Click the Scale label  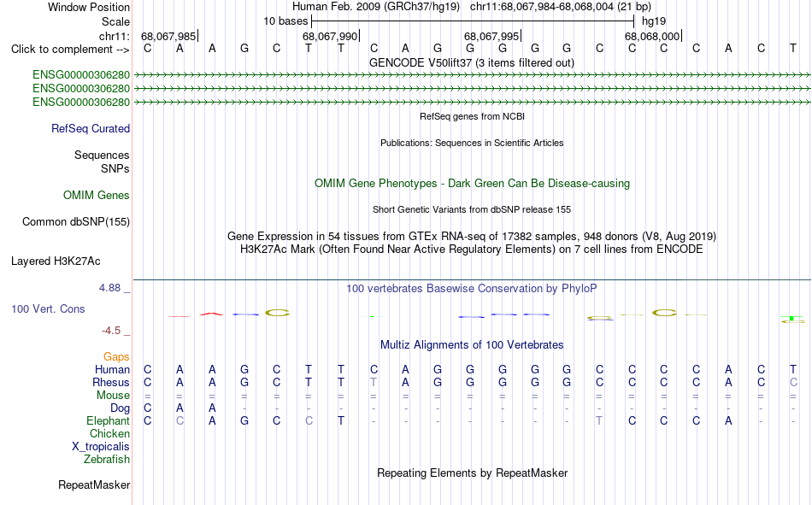point(115,21)
